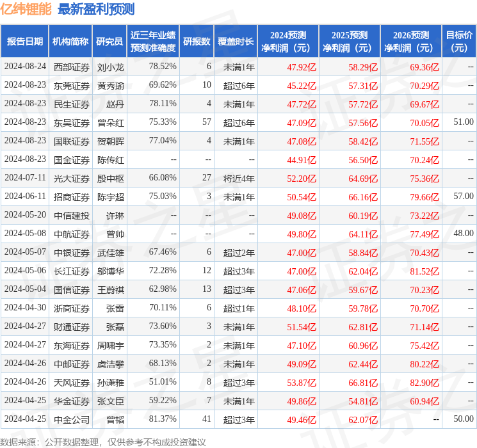Image resolution: width=477 pixels, height=448 pixels.
Task: Click the 48.00 target price value
Action: coord(464,233)
